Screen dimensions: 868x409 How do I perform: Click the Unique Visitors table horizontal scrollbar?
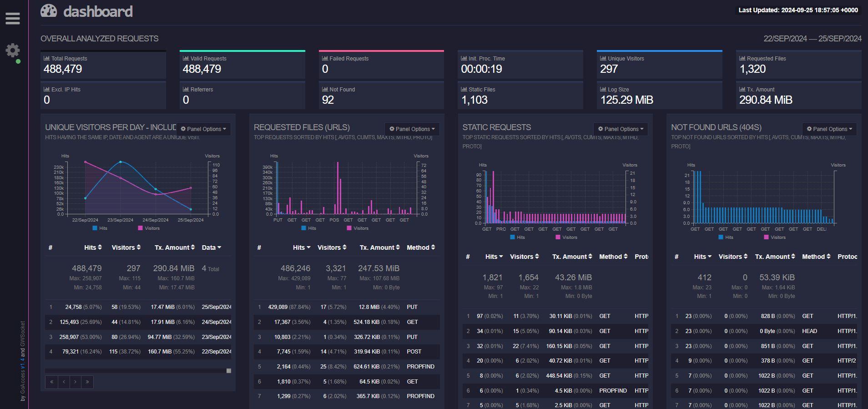click(x=136, y=371)
